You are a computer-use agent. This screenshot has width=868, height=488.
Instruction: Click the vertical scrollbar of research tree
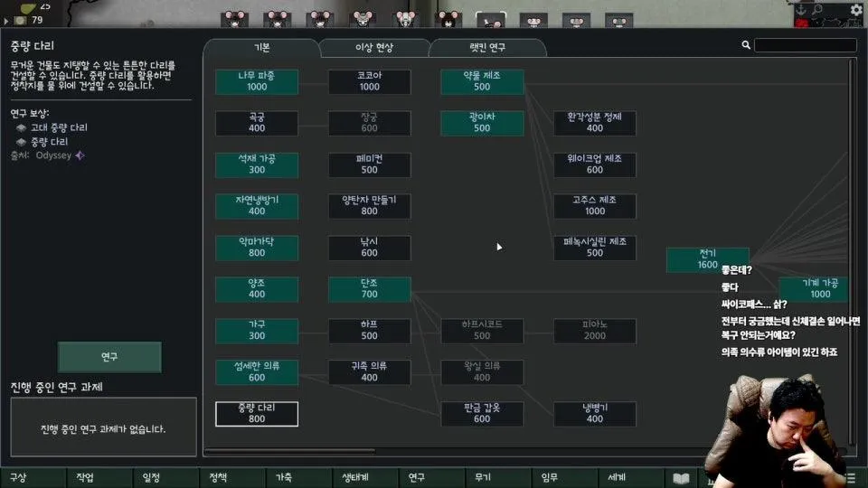[852, 252]
